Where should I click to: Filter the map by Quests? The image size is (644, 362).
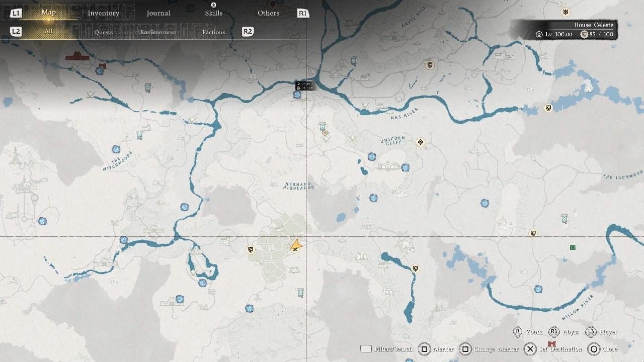click(104, 32)
